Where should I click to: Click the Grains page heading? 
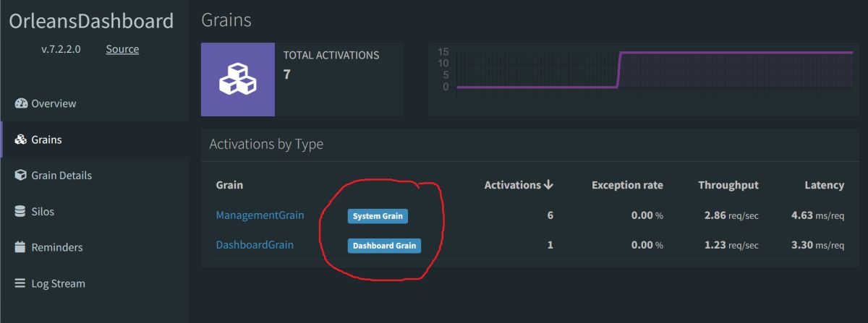(x=226, y=20)
